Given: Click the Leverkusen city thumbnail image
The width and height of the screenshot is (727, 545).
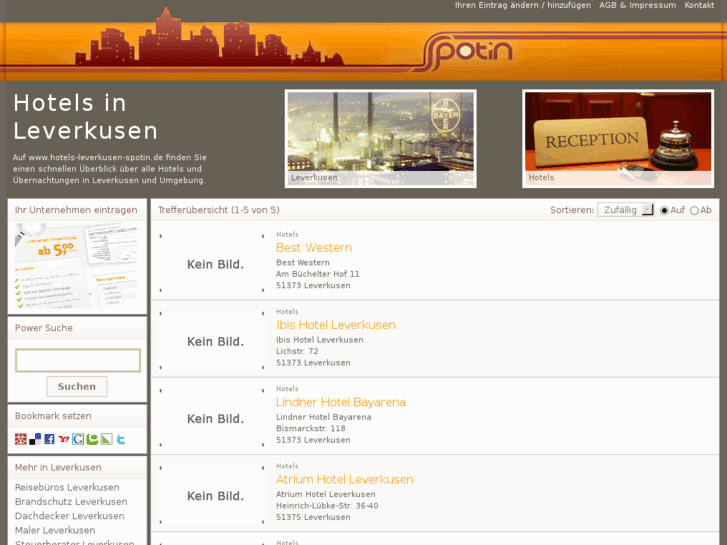Looking at the screenshot, I should 381,139.
